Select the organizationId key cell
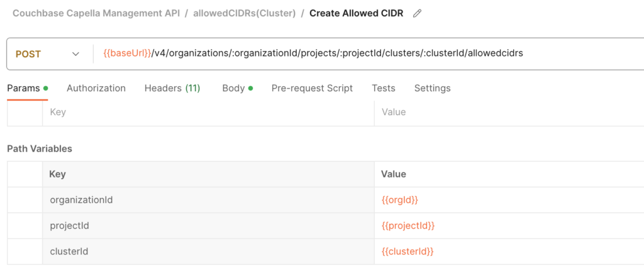644x271 pixels. [x=208, y=200]
